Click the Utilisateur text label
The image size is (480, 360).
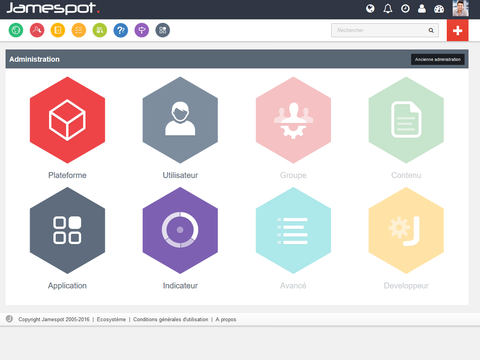(180, 175)
